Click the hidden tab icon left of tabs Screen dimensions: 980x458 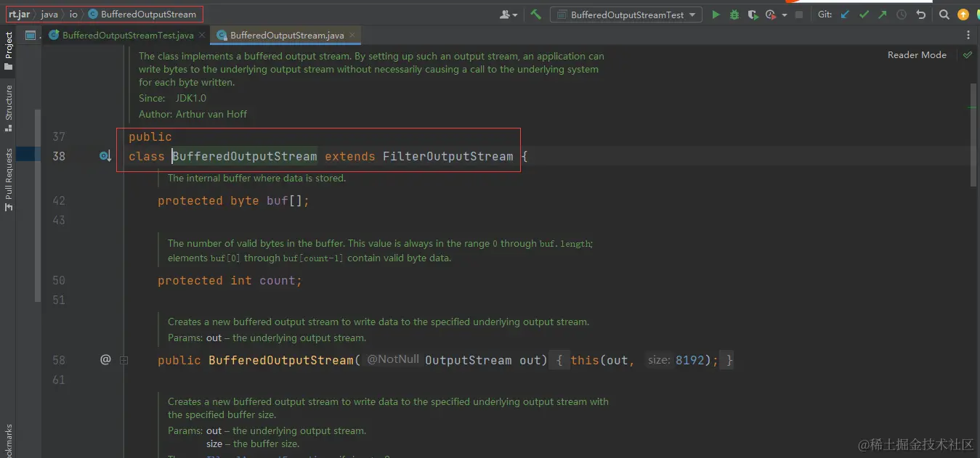[31, 35]
